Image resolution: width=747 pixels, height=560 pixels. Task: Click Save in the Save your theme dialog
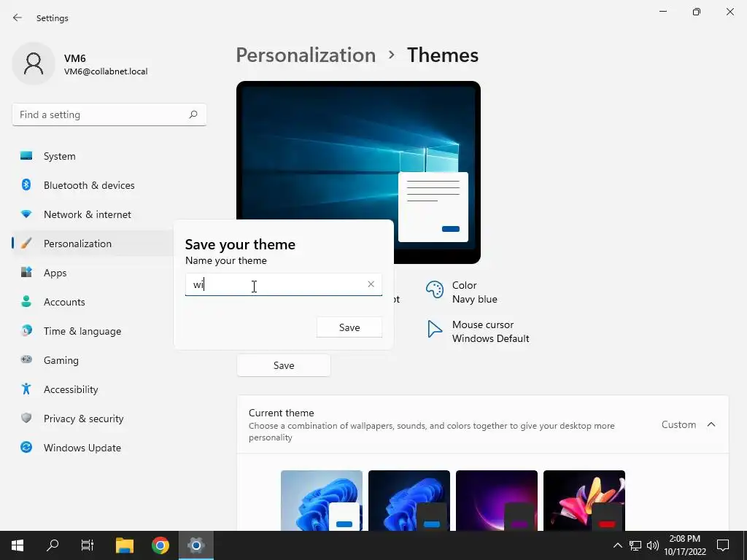point(349,327)
